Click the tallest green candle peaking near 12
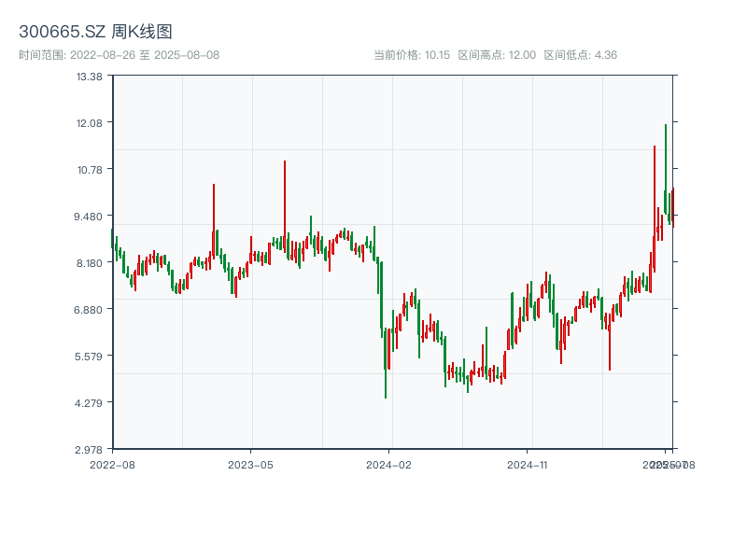The height and width of the screenshot is (560, 747). click(x=666, y=168)
